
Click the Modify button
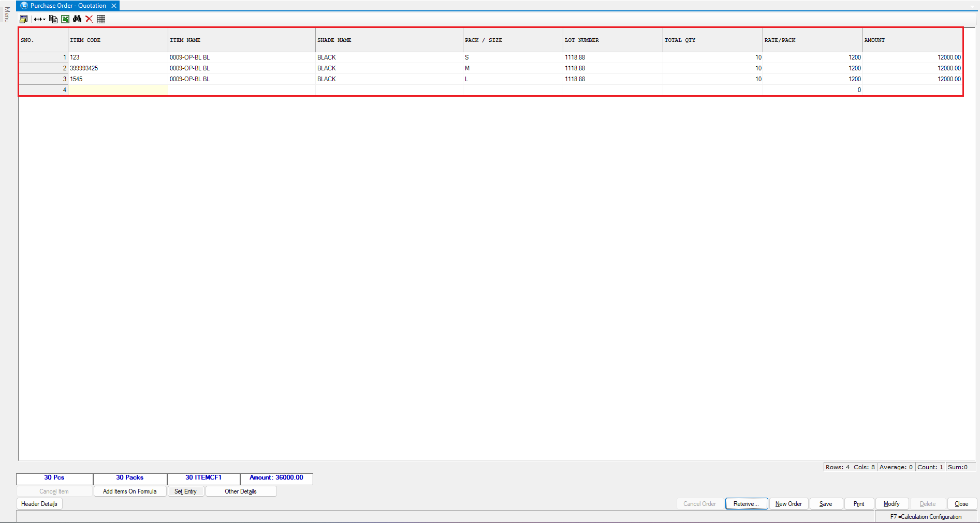point(891,504)
